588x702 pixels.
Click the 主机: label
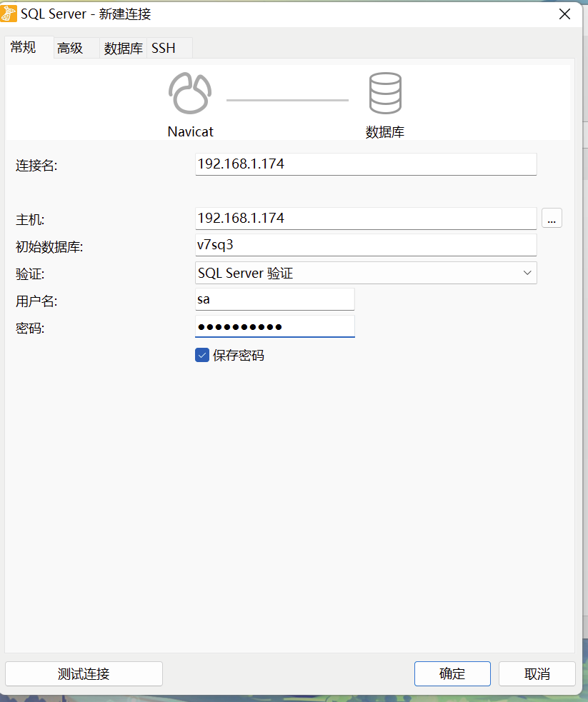[30, 220]
